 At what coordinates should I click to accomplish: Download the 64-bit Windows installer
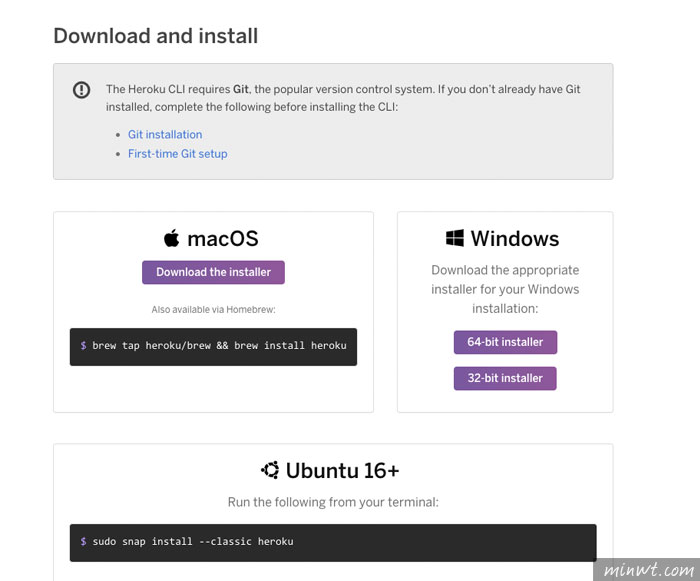coord(505,342)
